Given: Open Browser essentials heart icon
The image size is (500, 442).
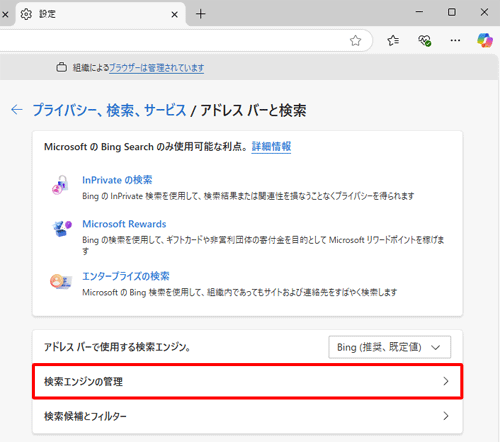Looking at the screenshot, I should click(424, 41).
